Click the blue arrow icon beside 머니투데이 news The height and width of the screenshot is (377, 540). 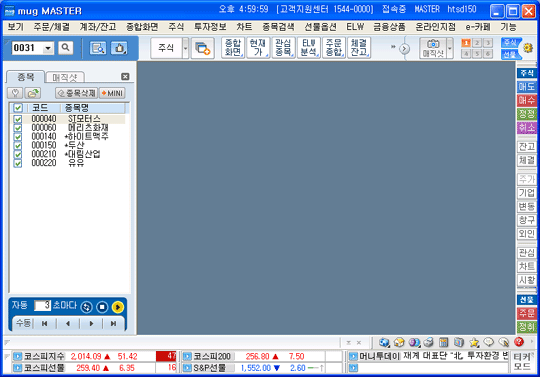click(353, 356)
